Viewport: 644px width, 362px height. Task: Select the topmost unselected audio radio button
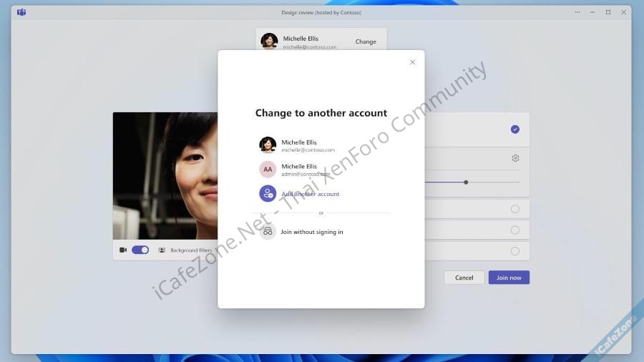(515, 209)
